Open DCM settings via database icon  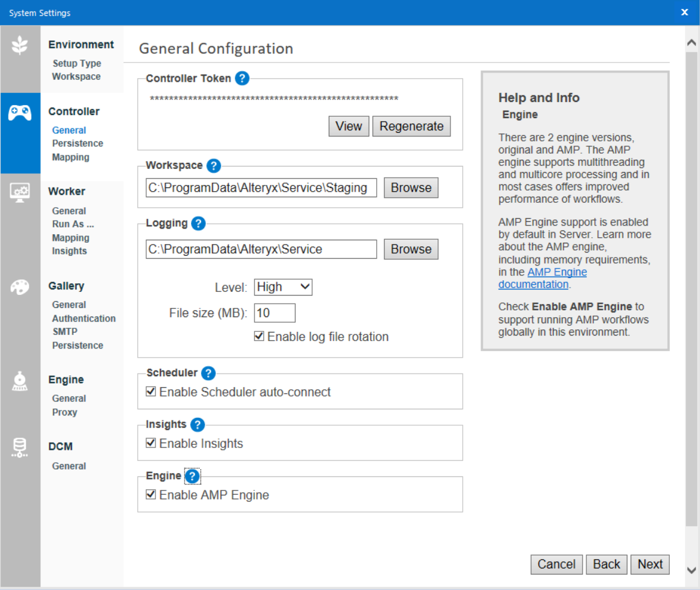(x=20, y=448)
